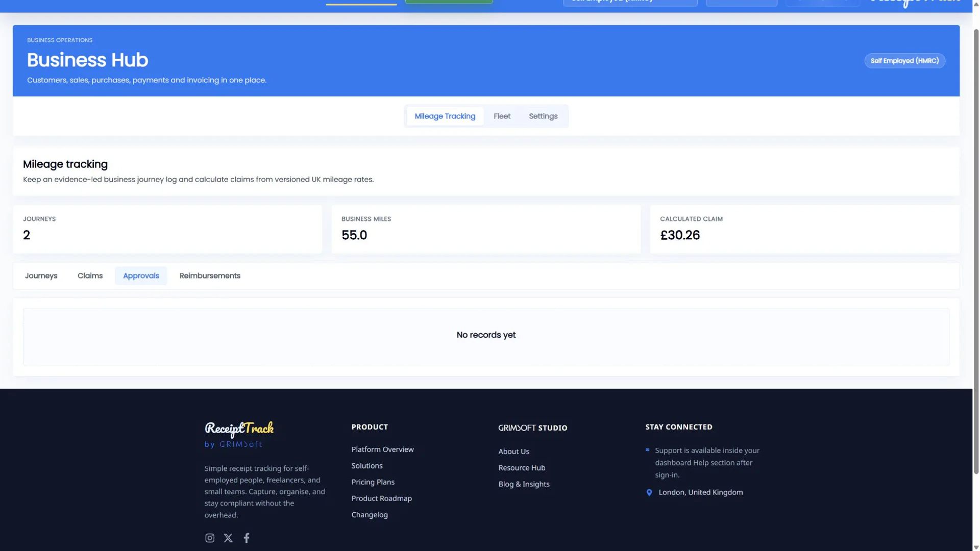Open the Product Roadmap link

(381, 498)
